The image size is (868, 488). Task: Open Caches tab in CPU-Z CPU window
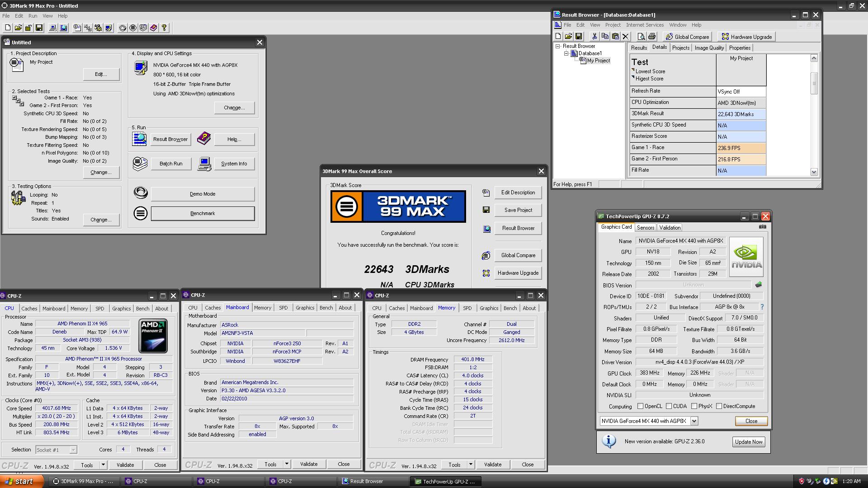[x=29, y=309]
